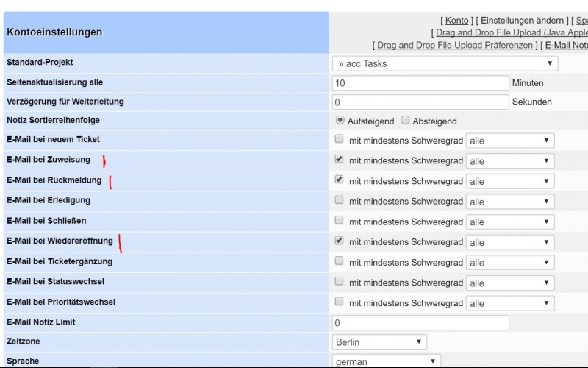This screenshot has width=588, height=368.
Task: Focus the Seitenaktualisierung Minuten field
Action: click(x=420, y=83)
